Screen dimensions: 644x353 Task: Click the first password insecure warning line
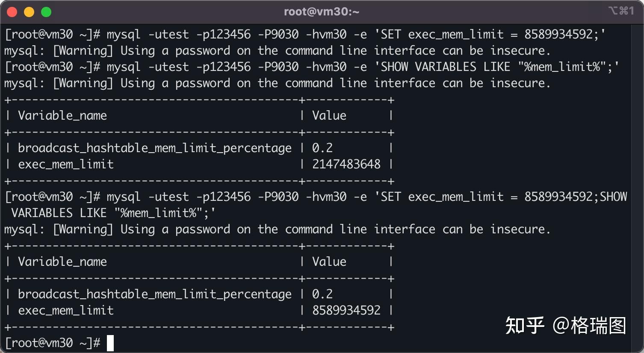278,51
